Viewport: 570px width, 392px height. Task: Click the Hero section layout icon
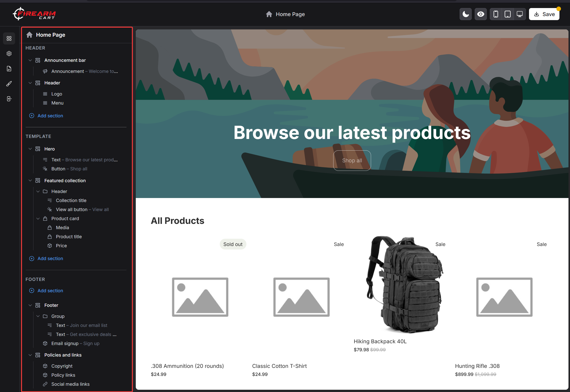[38, 149]
